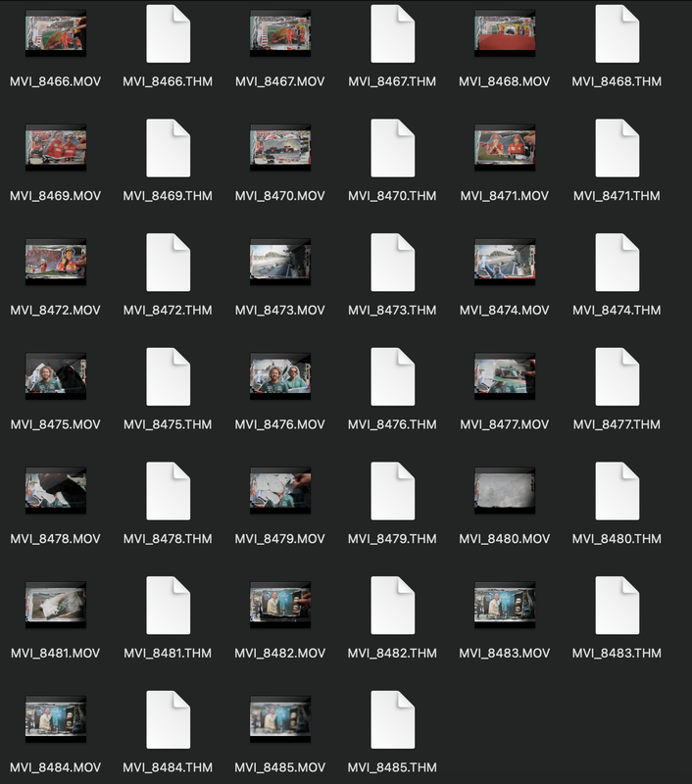Click the file name MVI_8483.THM
This screenshot has height=784, width=692.
pyautogui.click(x=617, y=653)
